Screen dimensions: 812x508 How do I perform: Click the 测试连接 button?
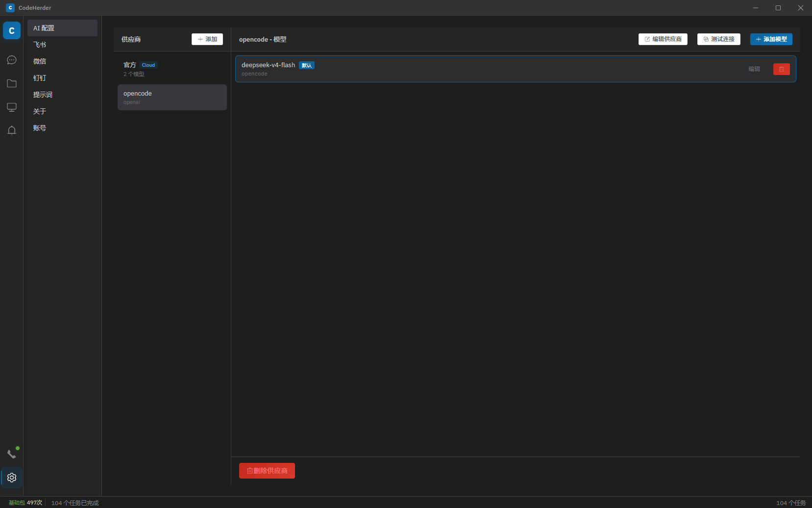719,39
